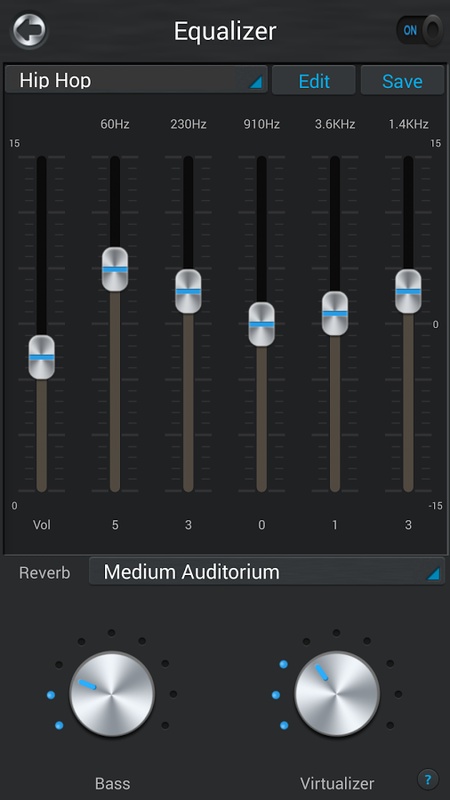The width and height of the screenshot is (450, 800).
Task: Click the blue arrow on preset dropdown
Action: [255, 82]
